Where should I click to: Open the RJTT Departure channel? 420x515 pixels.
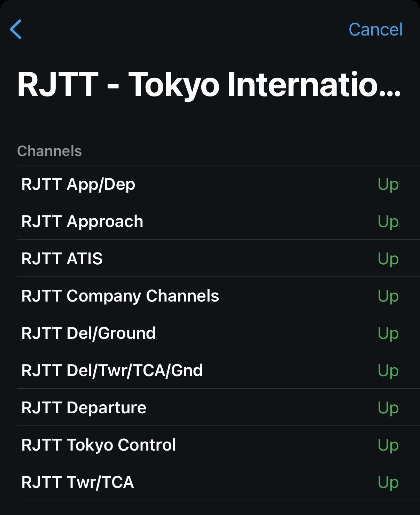pos(84,407)
